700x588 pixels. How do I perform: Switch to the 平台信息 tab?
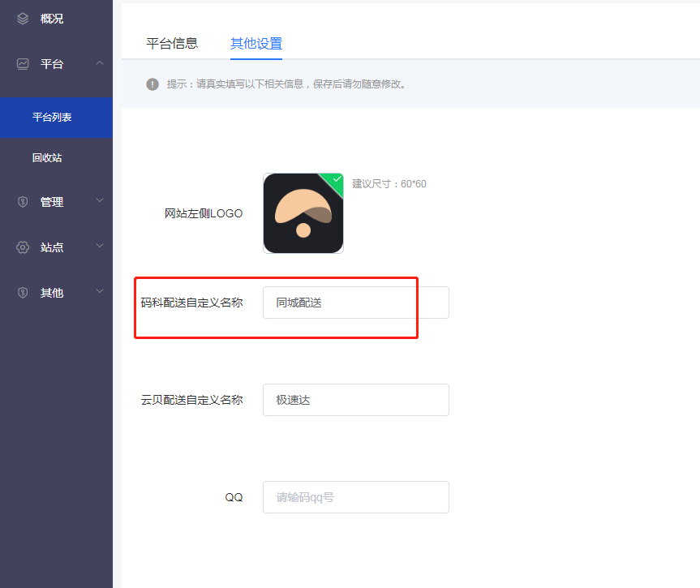[172, 44]
